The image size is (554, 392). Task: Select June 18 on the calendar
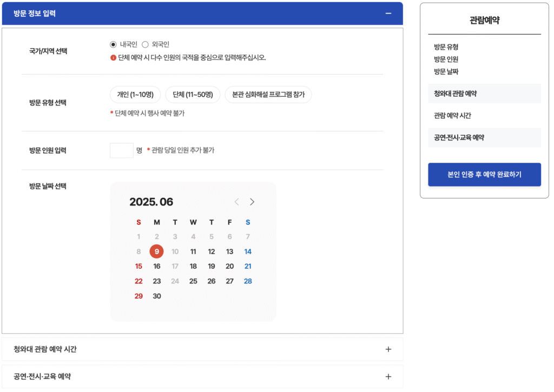193,266
